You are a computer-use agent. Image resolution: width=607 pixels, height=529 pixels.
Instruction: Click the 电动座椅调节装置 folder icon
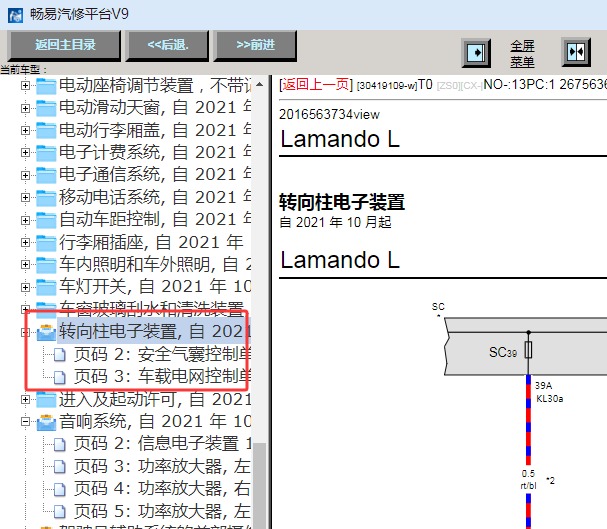[46, 86]
